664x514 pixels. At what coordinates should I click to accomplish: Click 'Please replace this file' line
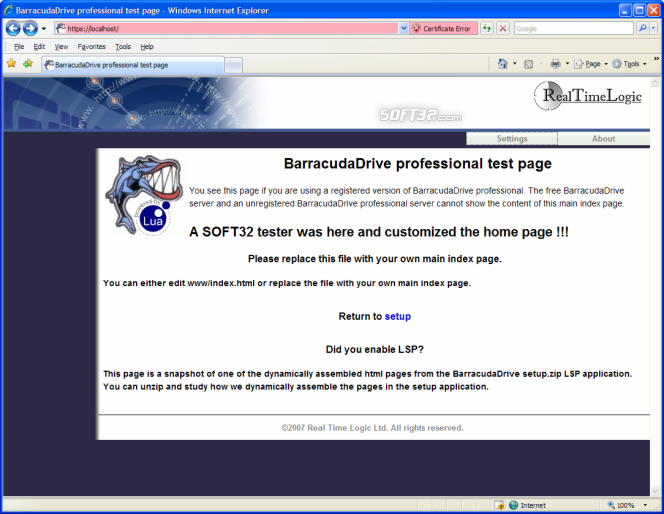(x=375, y=259)
